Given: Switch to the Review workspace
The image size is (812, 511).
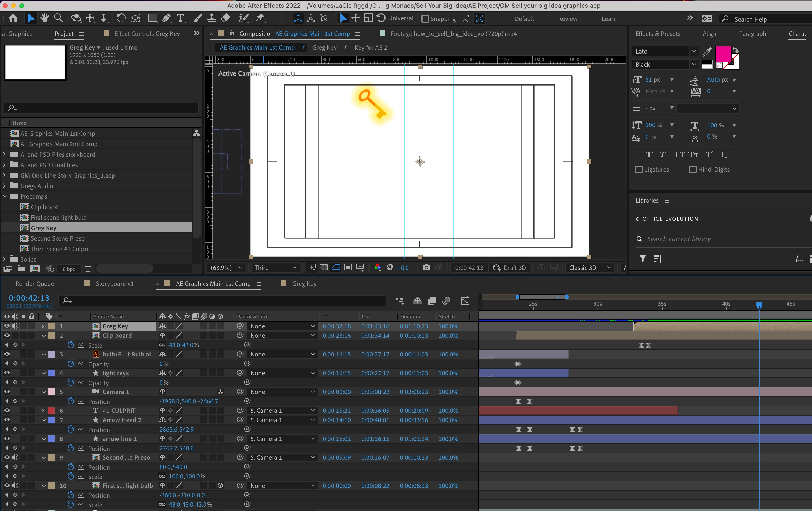Looking at the screenshot, I should 567,19.
